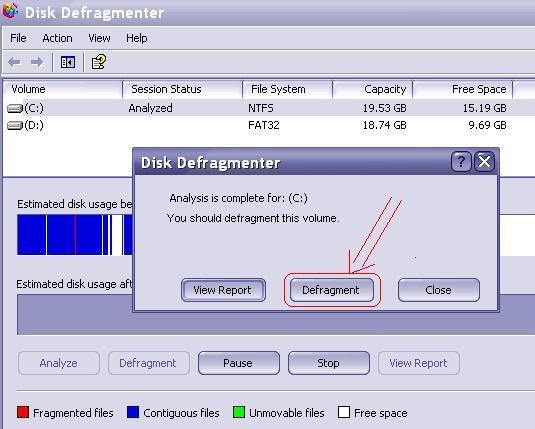
Task: Click the 'Contiguous files' legend label
Action: (182, 413)
